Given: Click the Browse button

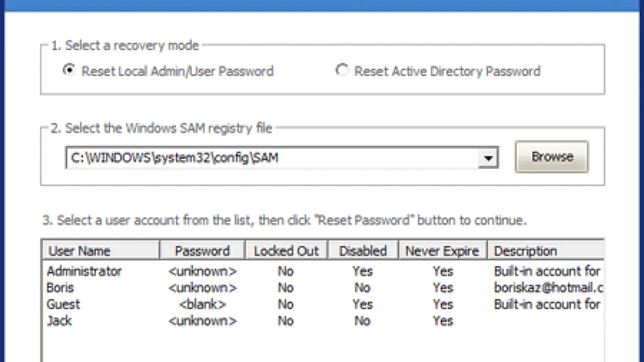Looking at the screenshot, I should pyautogui.click(x=552, y=157).
